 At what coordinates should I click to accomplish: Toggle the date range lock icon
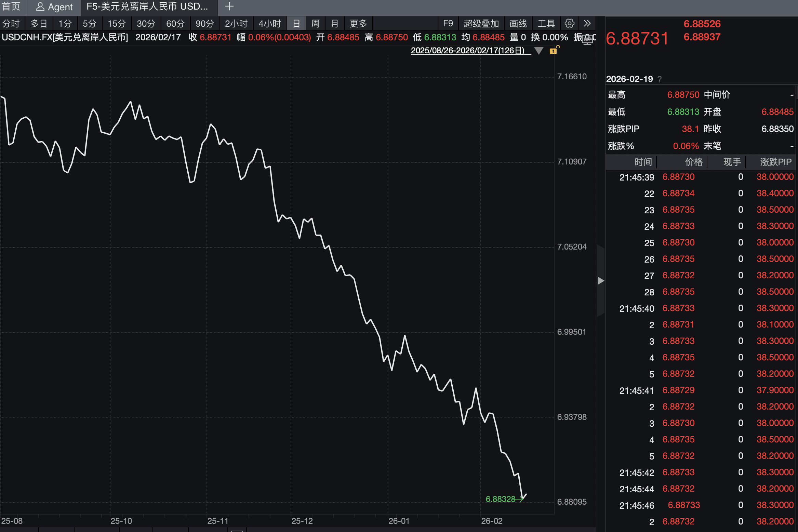pos(554,51)
